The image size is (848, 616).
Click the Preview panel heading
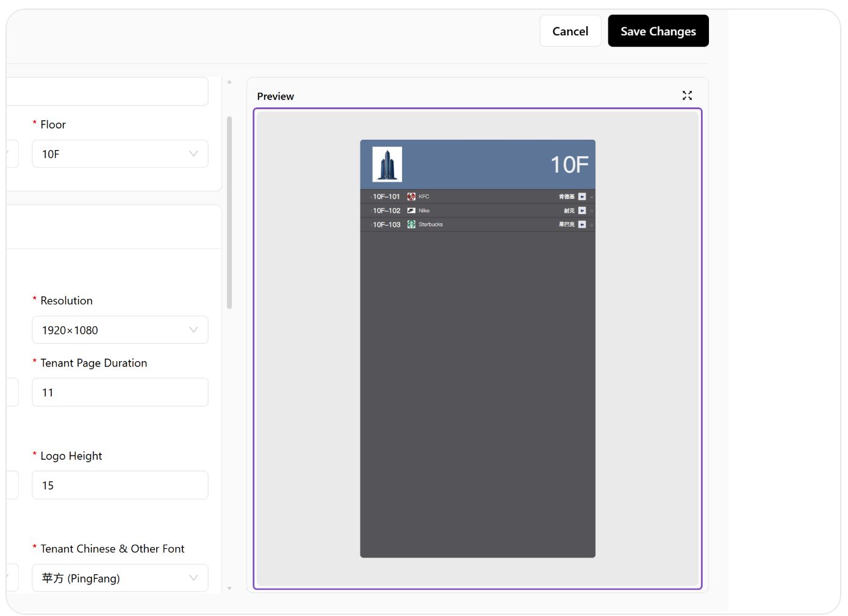[275, 96]
